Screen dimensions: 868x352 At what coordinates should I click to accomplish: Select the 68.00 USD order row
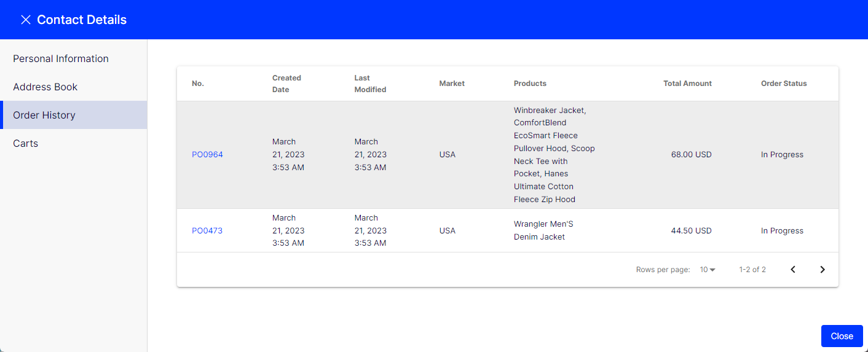click(x=508, y=155)
